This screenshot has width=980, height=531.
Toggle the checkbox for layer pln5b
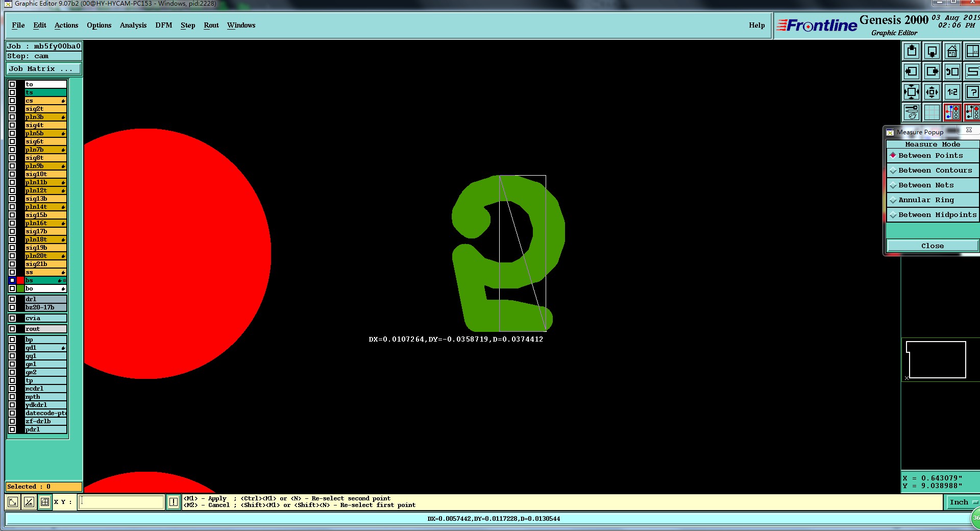point(12,133)
